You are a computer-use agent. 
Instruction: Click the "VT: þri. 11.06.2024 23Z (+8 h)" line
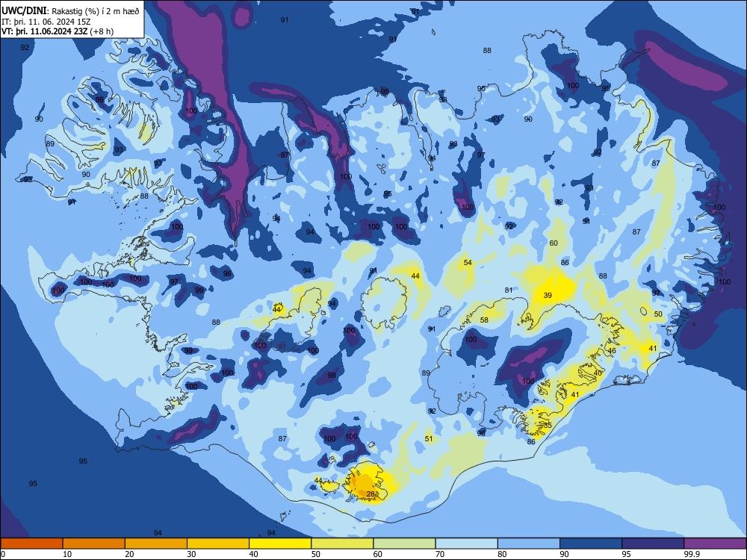click(x=58, y=31)
